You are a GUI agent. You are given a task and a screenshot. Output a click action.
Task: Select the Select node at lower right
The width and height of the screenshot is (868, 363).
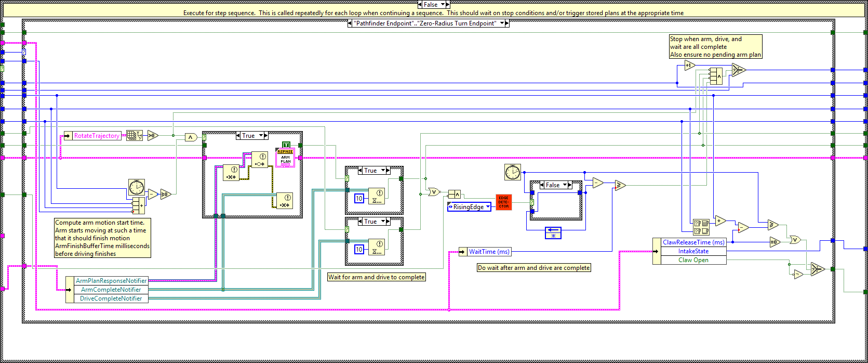point(818,269)
